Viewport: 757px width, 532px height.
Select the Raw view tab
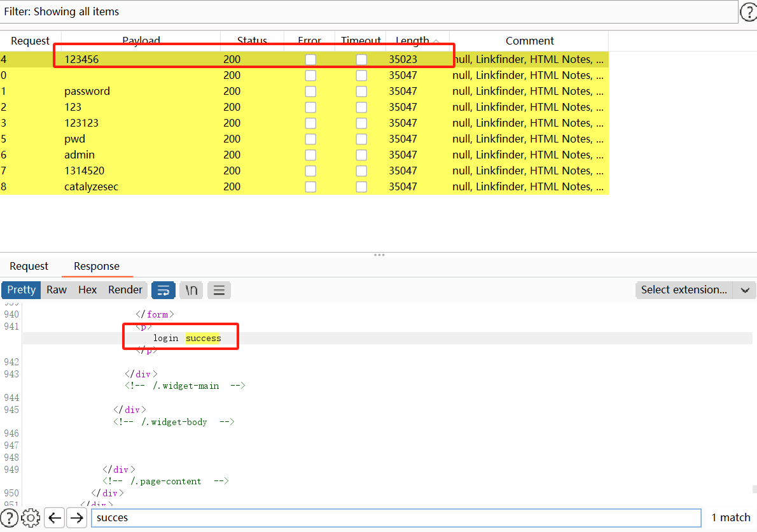[x=57, y=290]
